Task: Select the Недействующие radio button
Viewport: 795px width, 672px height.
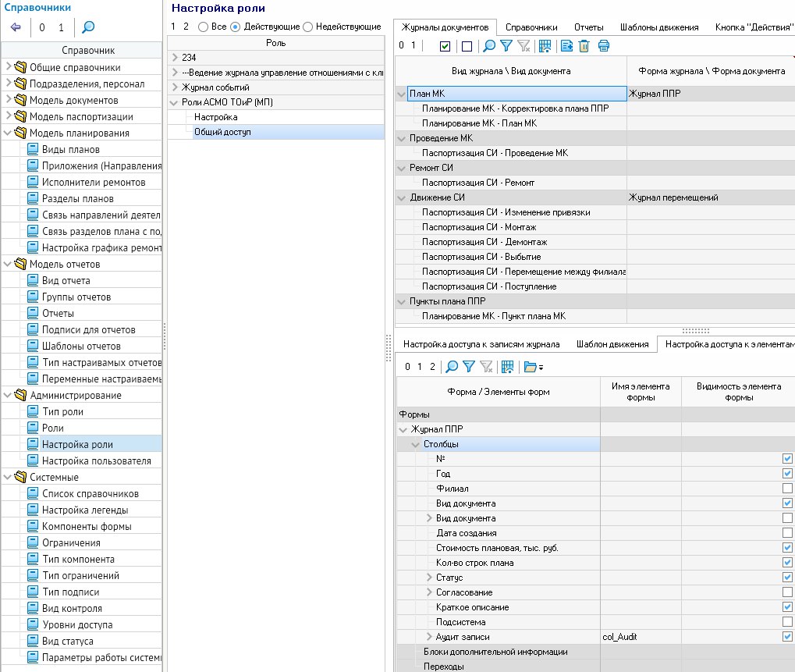Action: click(307, 27)
